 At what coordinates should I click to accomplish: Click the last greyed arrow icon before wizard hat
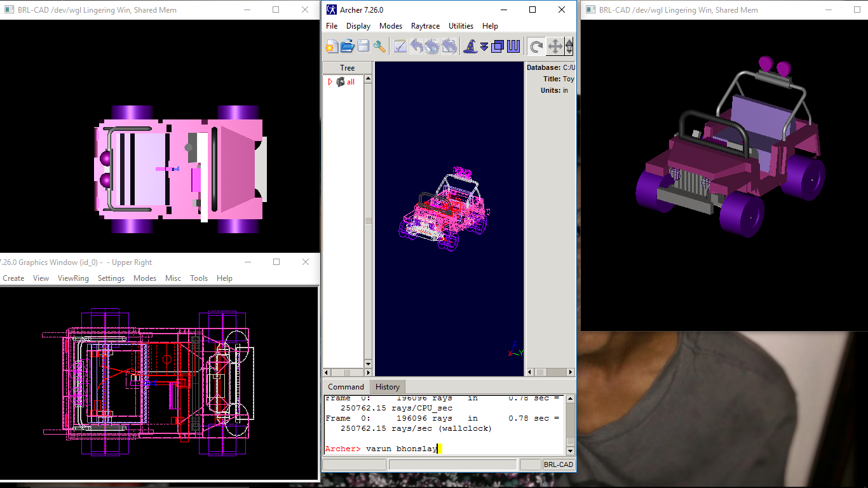(449, 46)
